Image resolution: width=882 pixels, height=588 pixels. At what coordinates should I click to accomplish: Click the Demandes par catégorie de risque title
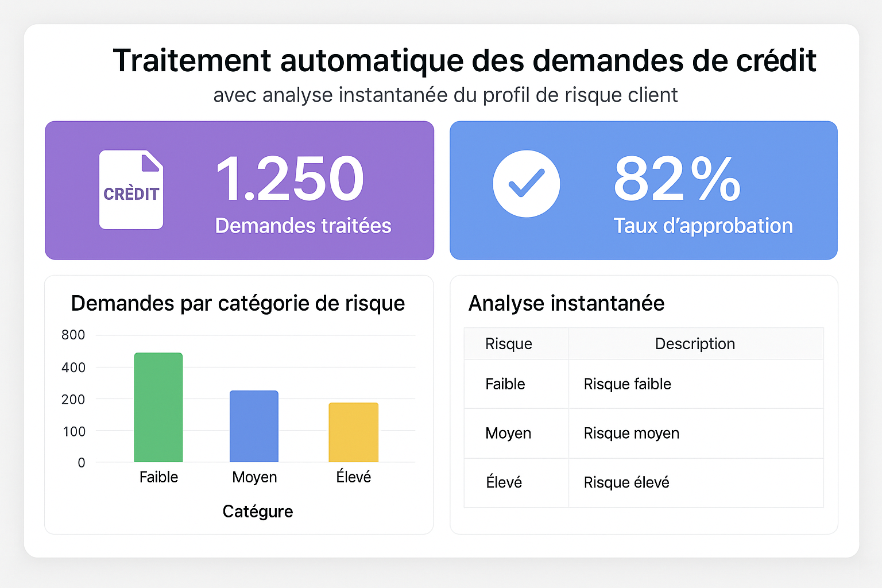(x=238, y=303)
